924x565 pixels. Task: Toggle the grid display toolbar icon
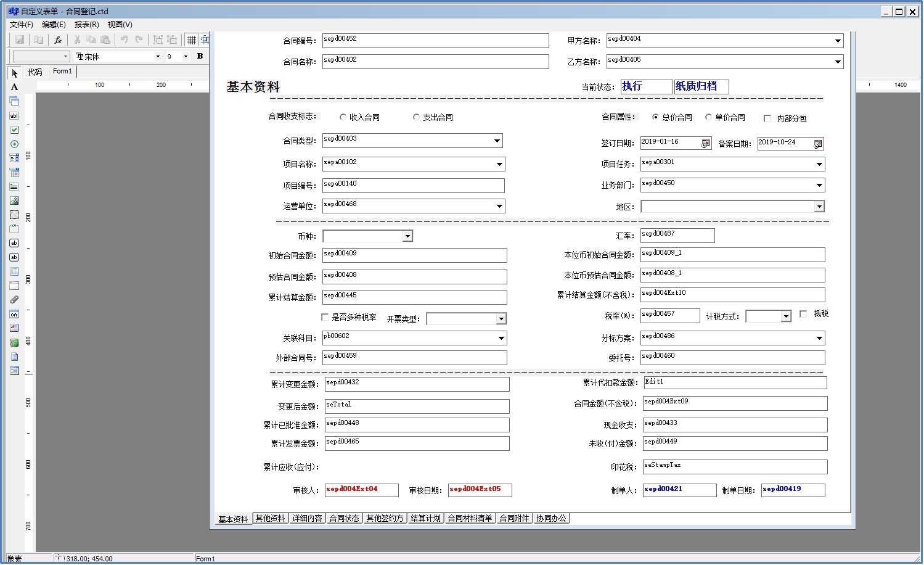(x=192, y=39)
